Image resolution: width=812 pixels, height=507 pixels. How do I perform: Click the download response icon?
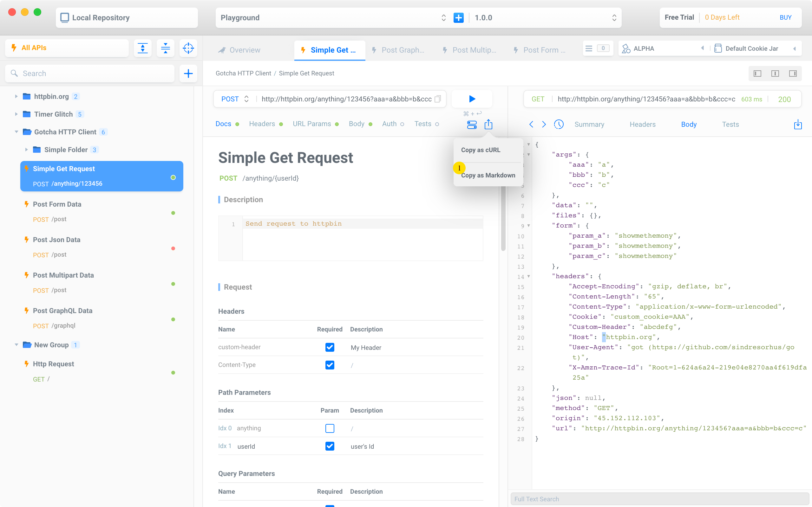798,125
